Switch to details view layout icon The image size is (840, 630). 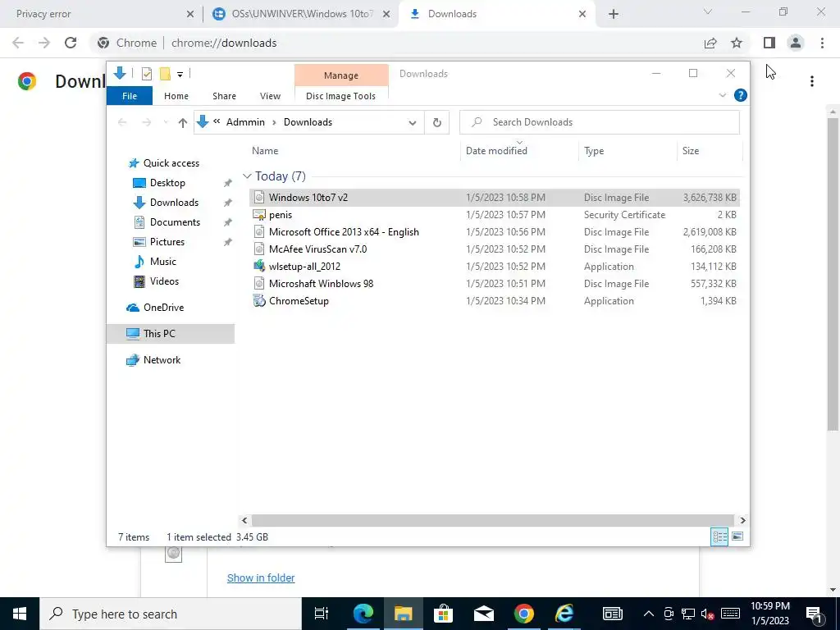(x=719, y=536)
